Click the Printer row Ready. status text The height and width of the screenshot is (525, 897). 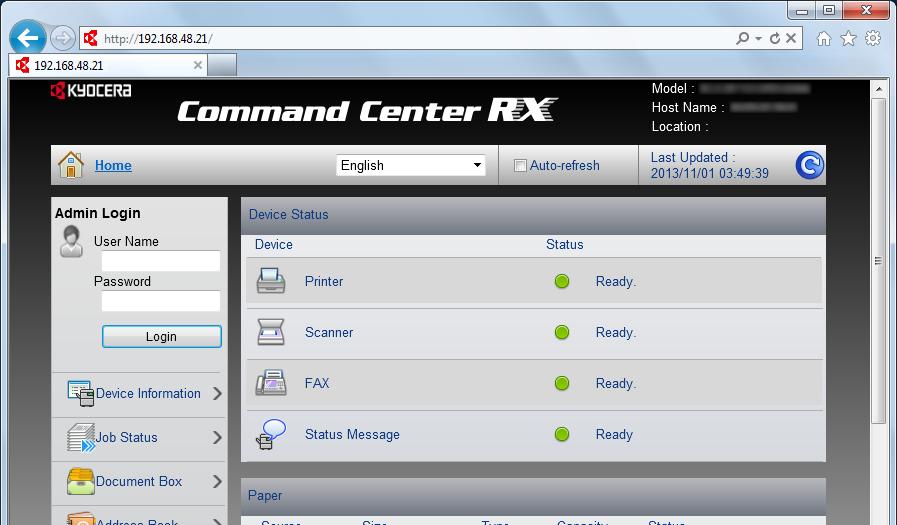[616, 281]
